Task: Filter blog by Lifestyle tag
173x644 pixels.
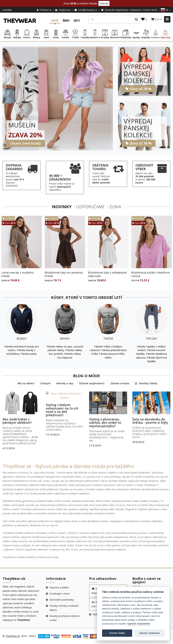Action: tap(45, 383)
